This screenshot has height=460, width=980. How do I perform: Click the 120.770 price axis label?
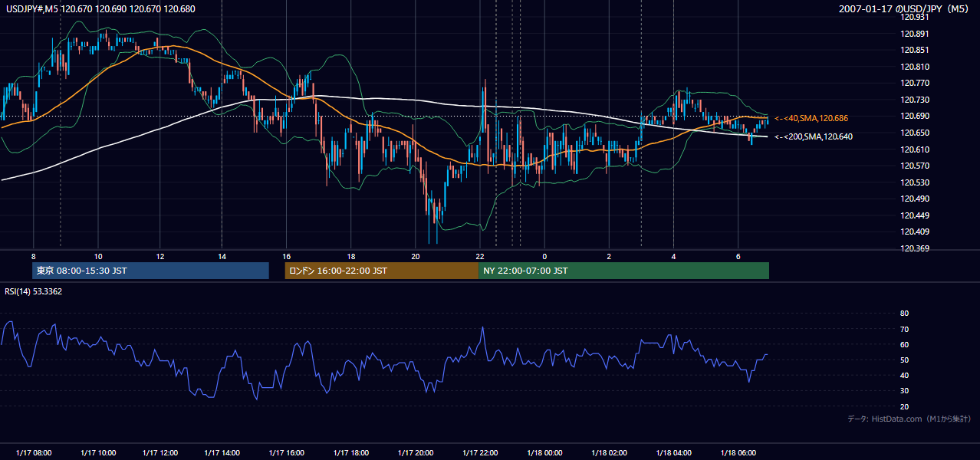[915, 83]
